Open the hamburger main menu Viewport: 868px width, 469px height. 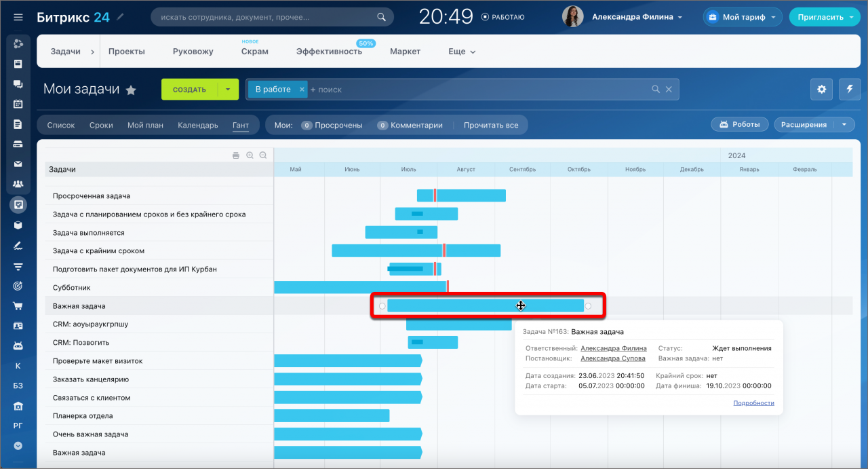(18, 17)
